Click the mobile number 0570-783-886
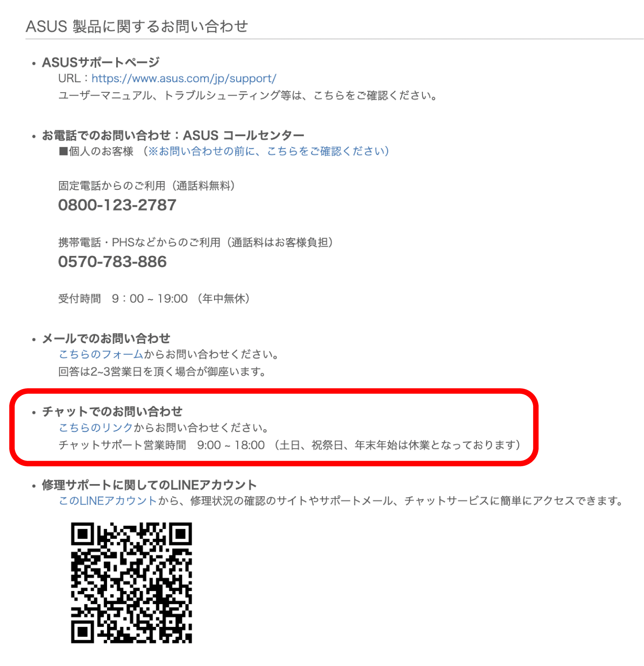 tap(112, 262)
